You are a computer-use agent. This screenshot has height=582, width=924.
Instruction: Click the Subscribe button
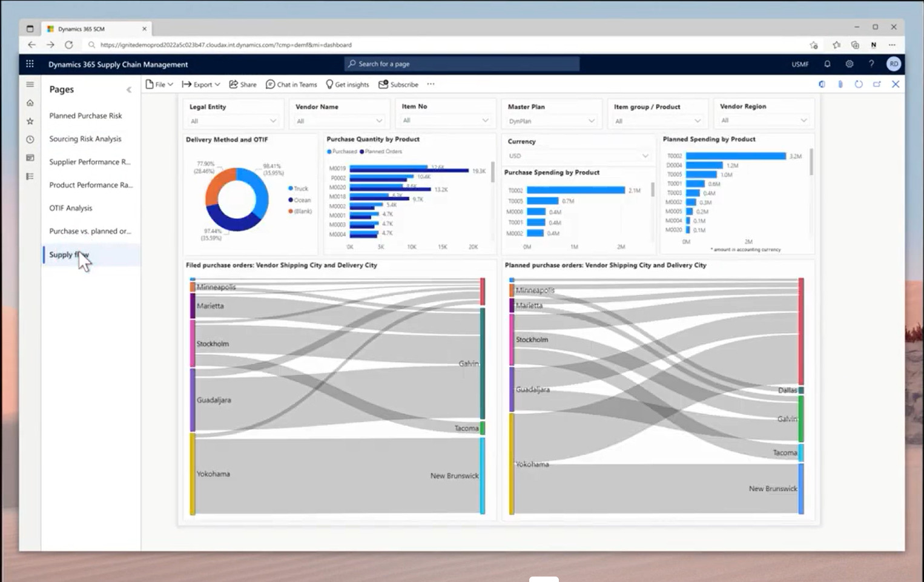(398, 84)
